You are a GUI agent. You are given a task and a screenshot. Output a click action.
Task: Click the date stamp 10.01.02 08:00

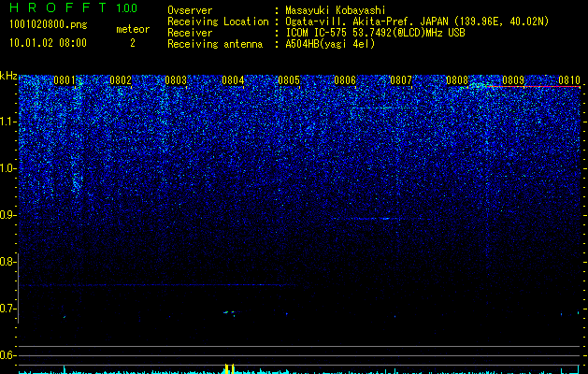48,43
